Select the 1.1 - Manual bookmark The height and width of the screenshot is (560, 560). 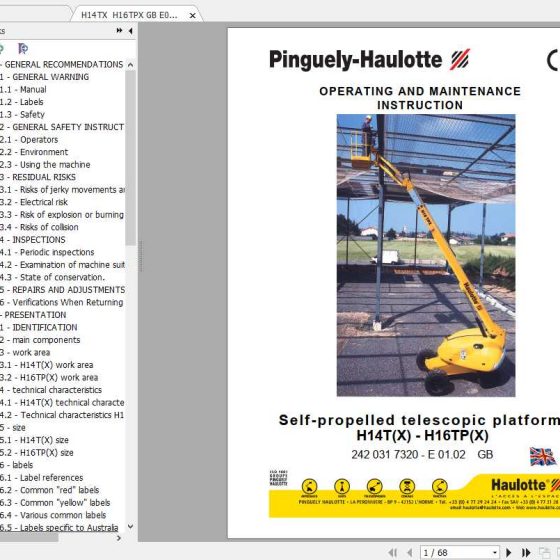click(x=23, y=90)
